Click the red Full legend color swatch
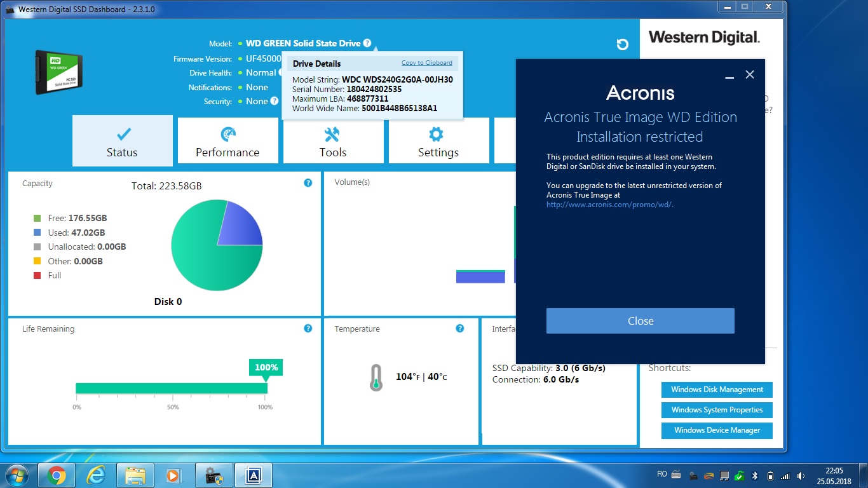 tap(37, 275)
